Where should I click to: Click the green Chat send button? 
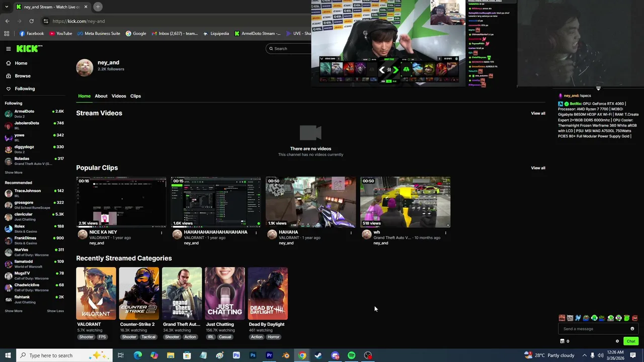[631, 341]
